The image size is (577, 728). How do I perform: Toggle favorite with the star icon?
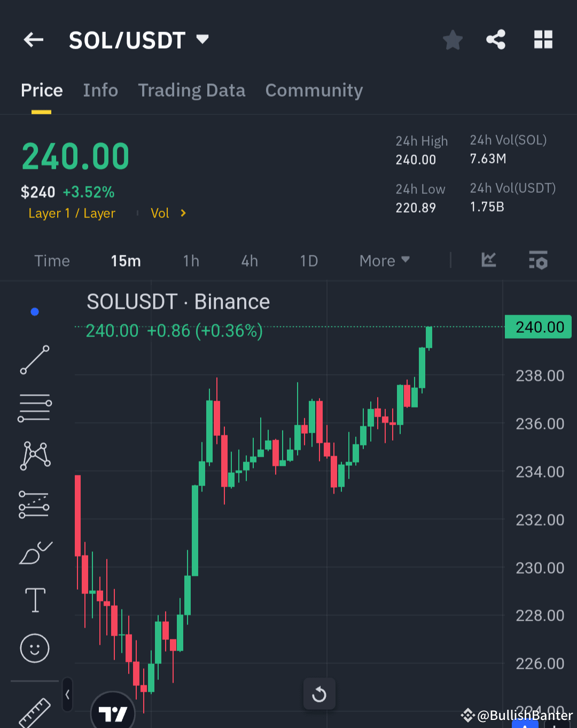point(453,40)
